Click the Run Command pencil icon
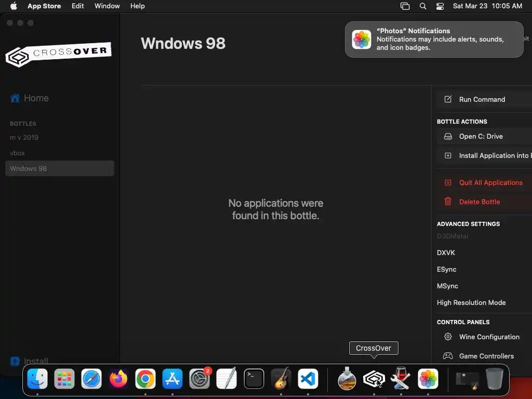This screenshot has width=532, height=399. tap(448, 99)
